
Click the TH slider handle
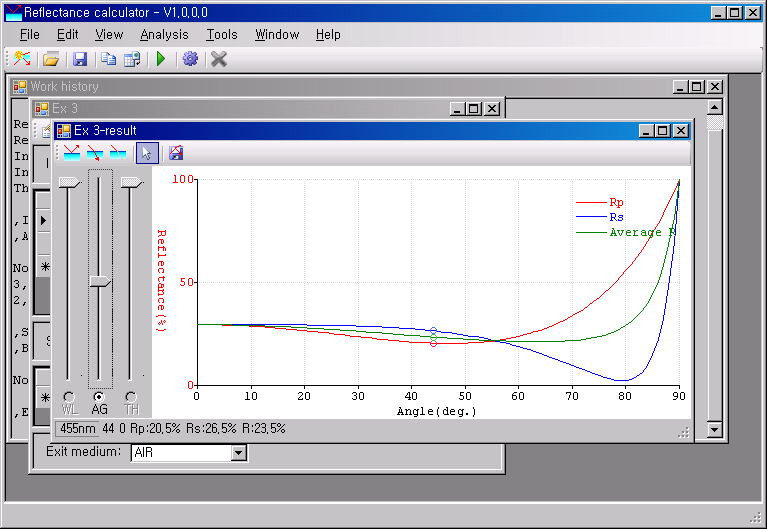pos(132,183)
